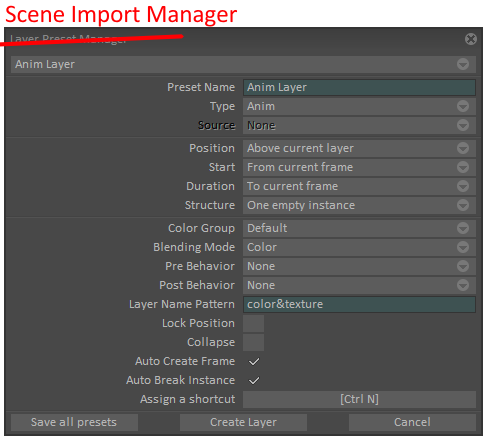Viewport: 485px width, 438px height.
Task: Click the Layer Name Pattern label
Action: click(x=182, y=304)
